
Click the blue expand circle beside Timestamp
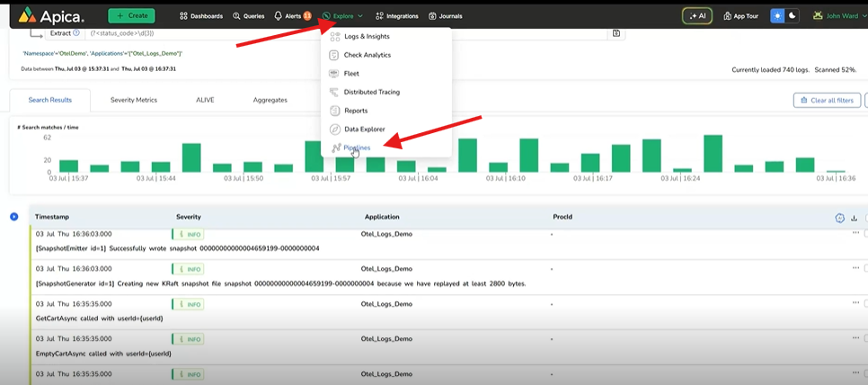pyautogui.click(x=14, y=217)
